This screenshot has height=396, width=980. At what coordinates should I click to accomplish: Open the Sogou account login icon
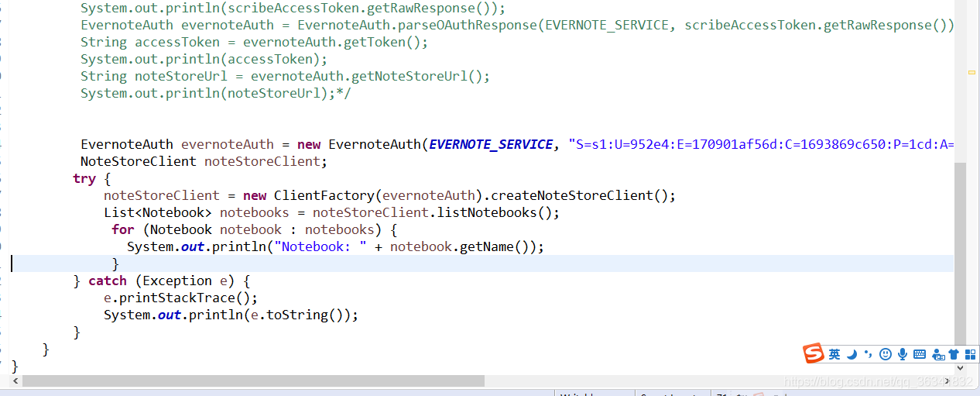point(938,354)
